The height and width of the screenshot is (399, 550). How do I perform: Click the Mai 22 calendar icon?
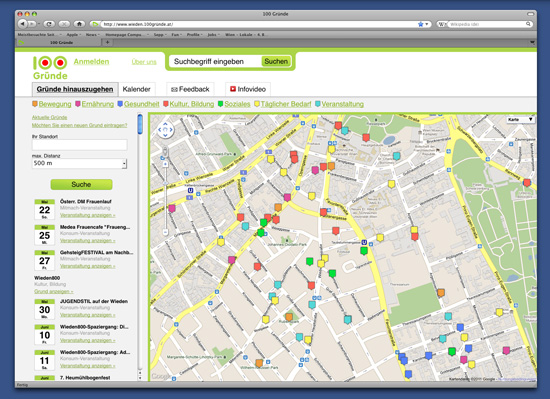point(45,209)
